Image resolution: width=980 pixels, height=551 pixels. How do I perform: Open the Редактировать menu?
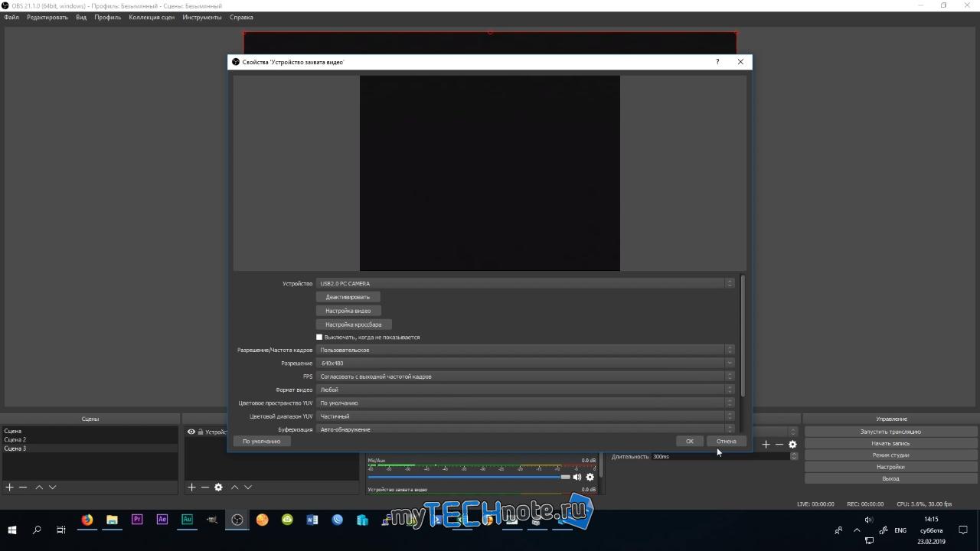point(47,17)
